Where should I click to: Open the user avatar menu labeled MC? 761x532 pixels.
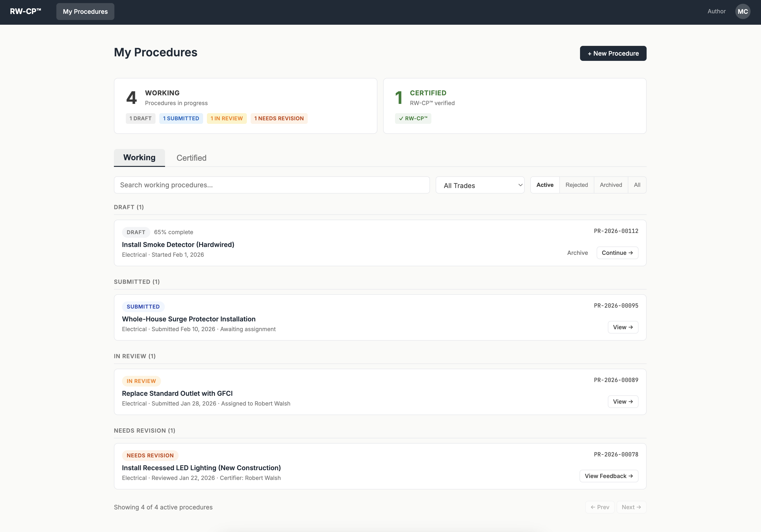tap(742, 11)
